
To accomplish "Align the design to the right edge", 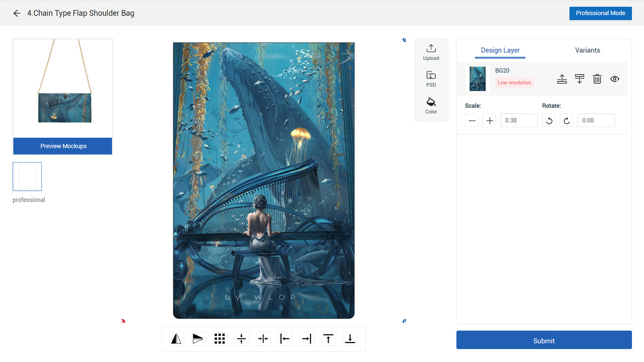I will coord(307,339).
